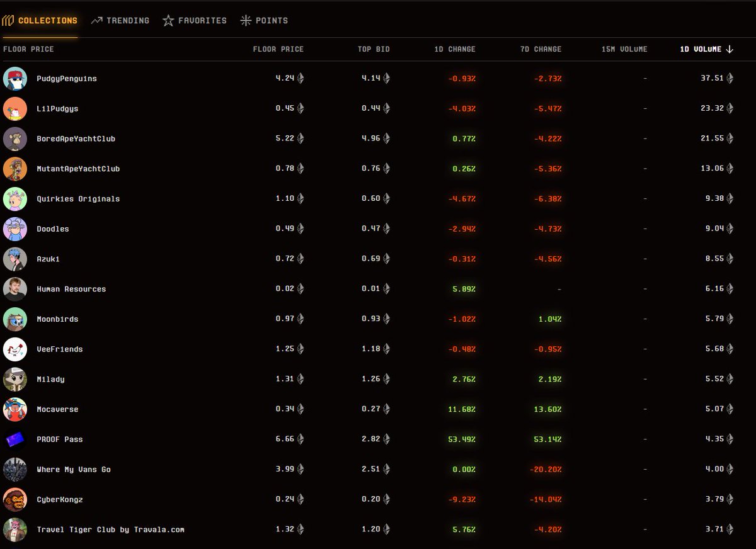Switch to the Trending tab
The width and height of the screenshot is (756, 549).
click(x=120, y=21)
